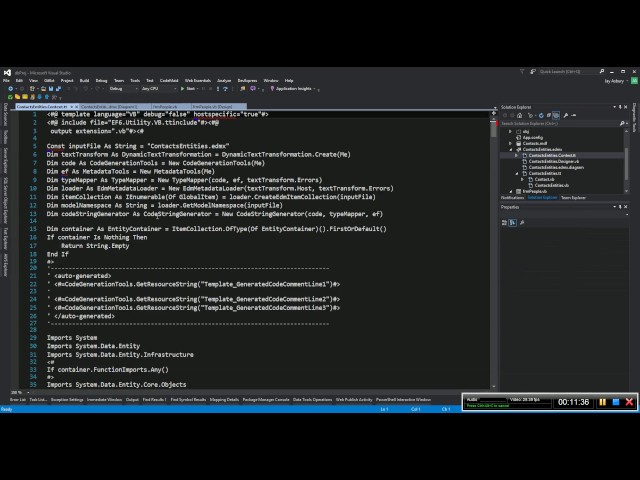Click in the Search Solution Explorer box
Viewport: 640px width, 480px height.
click(559, 123)
